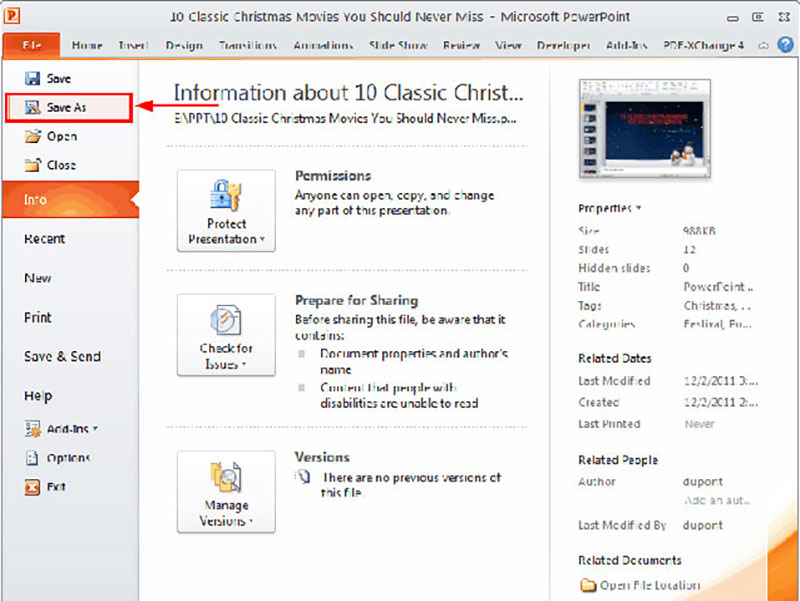Click the Last Printed value 'Never'

tap(699, 424)
